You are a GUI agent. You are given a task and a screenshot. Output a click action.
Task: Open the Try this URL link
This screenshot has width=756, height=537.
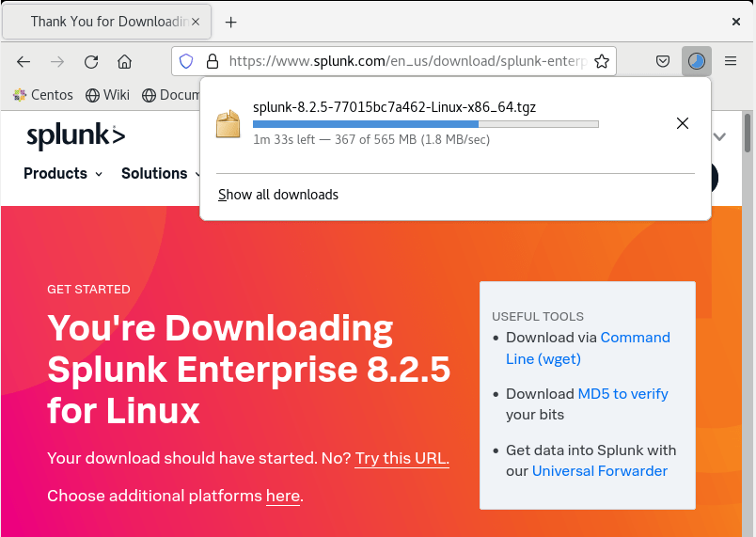click(x=402, y=458)
